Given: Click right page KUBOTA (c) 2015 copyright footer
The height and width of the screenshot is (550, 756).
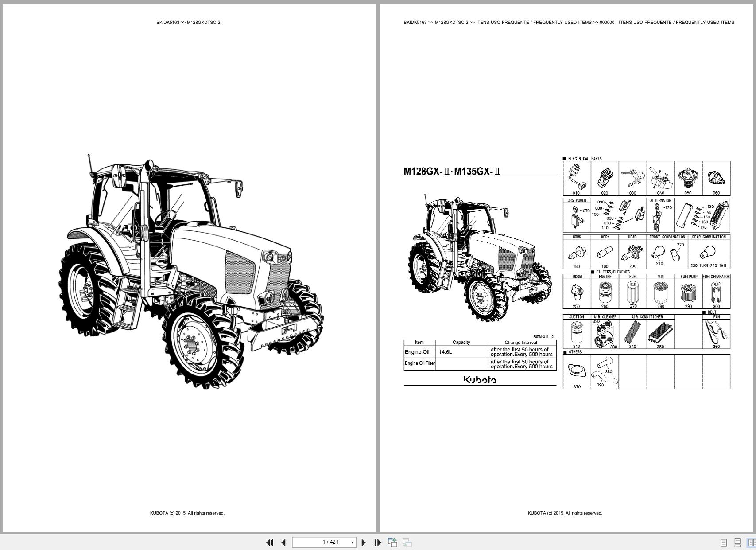Looking at the screenshot, I should click(x=565, y=513).
